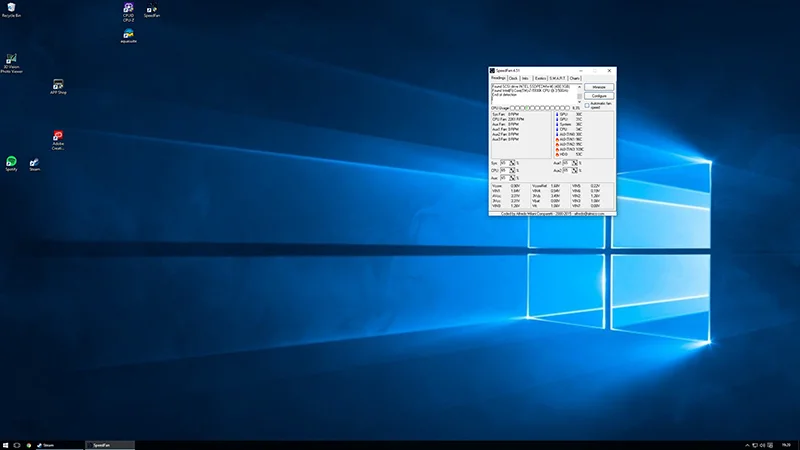
Task: Switch to the Clock tab
Action: (513, 79)
